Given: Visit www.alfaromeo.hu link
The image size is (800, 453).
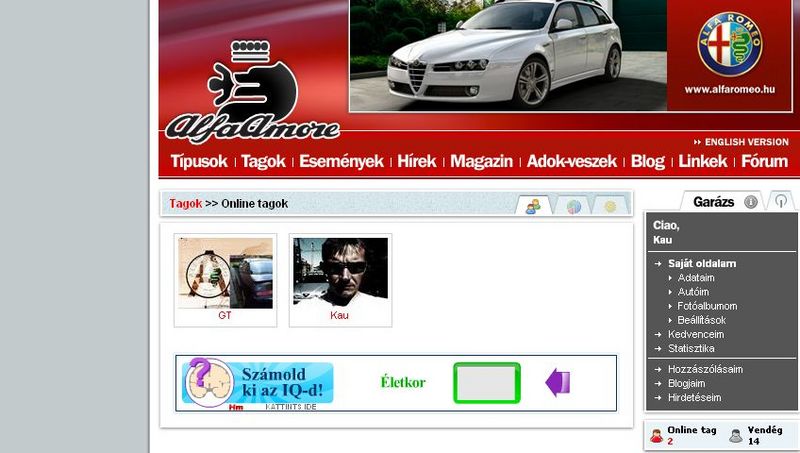Looking at the screenshot, I should pos(730,89).
